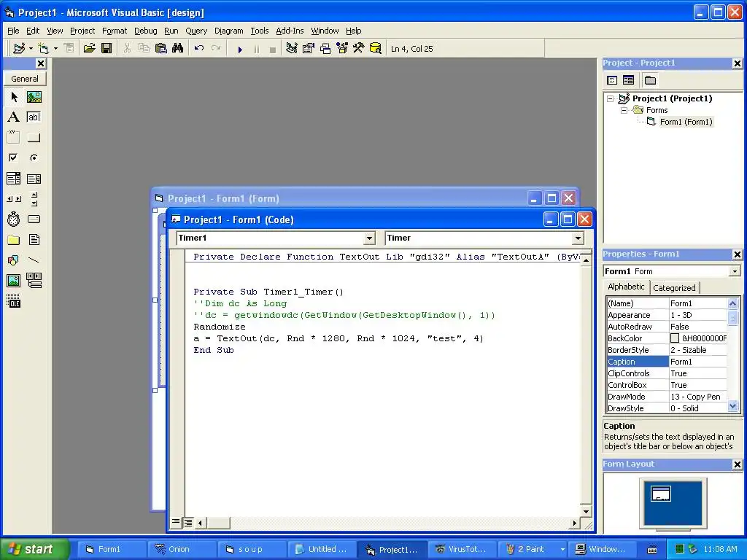The image size is (747, 560).
Task: Select the DirListBox control tool
Action: (x=14, y=239)
